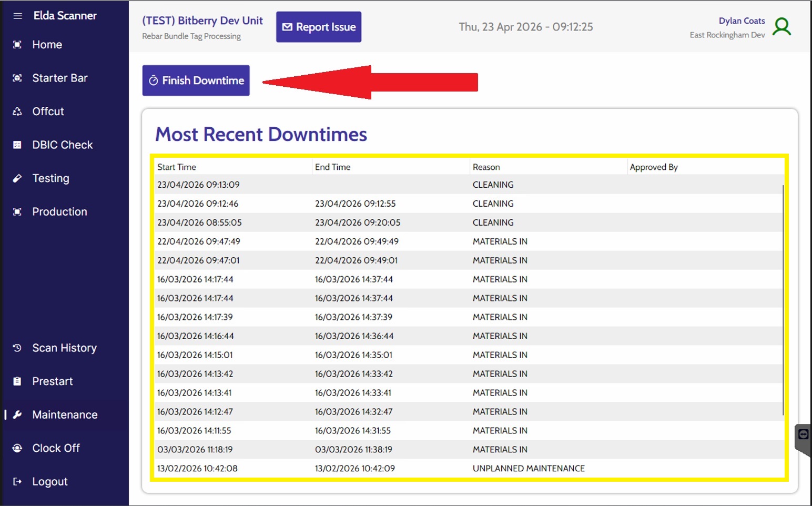Image resolution: width=812 pixels, height=506 pixels.
Task: Click the Home scan icon in sidebar
Action: [x=17, y=45]
